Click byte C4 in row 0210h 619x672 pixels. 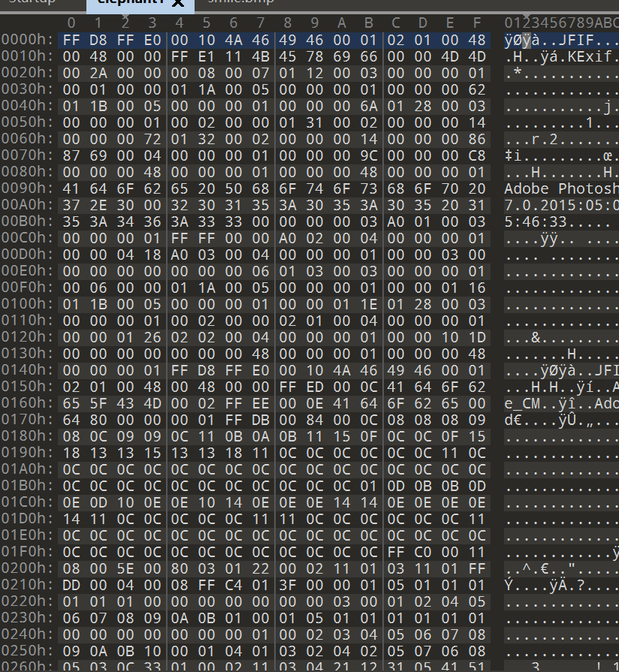(233, 585)
